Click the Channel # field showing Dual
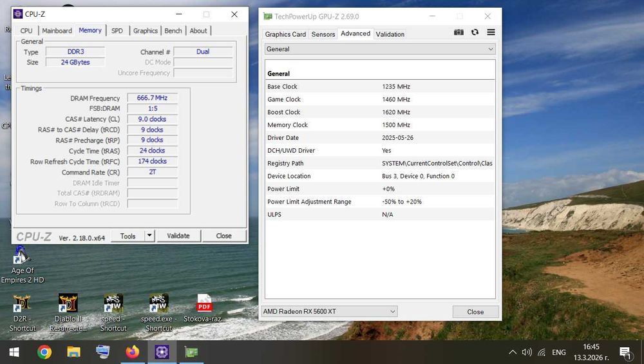Image resolution: width=644 pixels, height=364 pixels. (x=204, y=52)
